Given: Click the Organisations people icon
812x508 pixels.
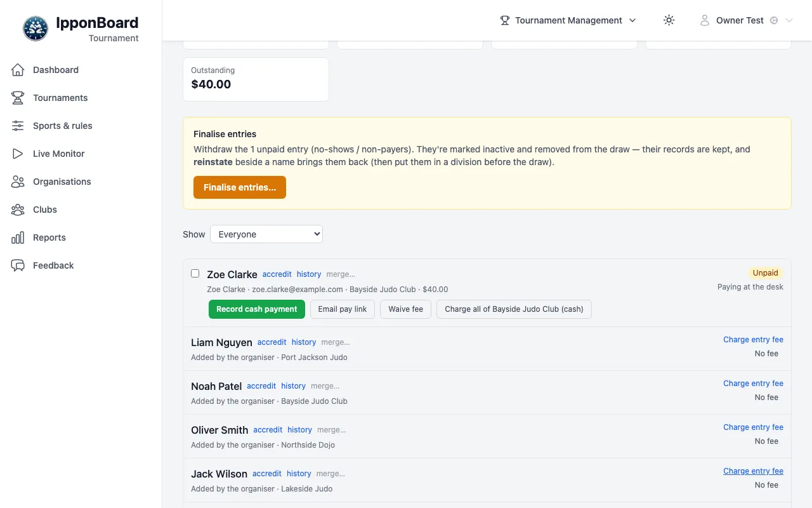Looking at the screenshot, I should 18,182.
